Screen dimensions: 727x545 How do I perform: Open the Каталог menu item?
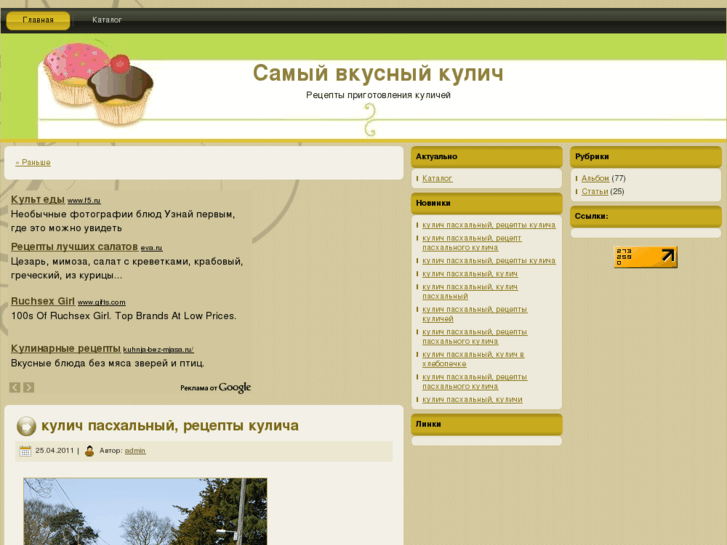click(x=107, y=20)
